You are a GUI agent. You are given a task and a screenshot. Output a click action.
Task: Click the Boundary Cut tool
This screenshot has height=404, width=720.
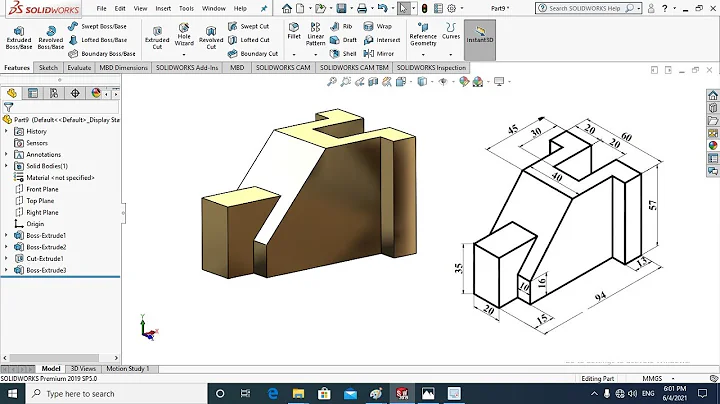[253, 54]
